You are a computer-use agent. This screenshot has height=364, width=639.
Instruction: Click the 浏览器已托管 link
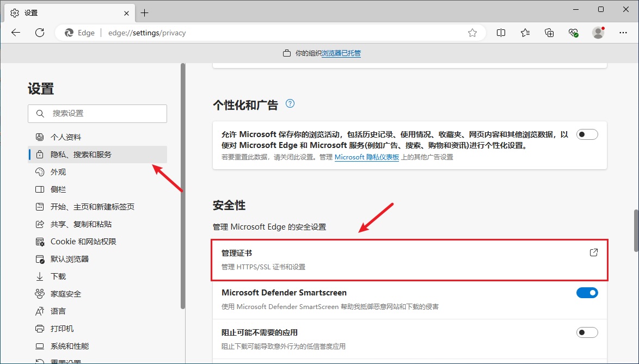(x=341, y=53)
